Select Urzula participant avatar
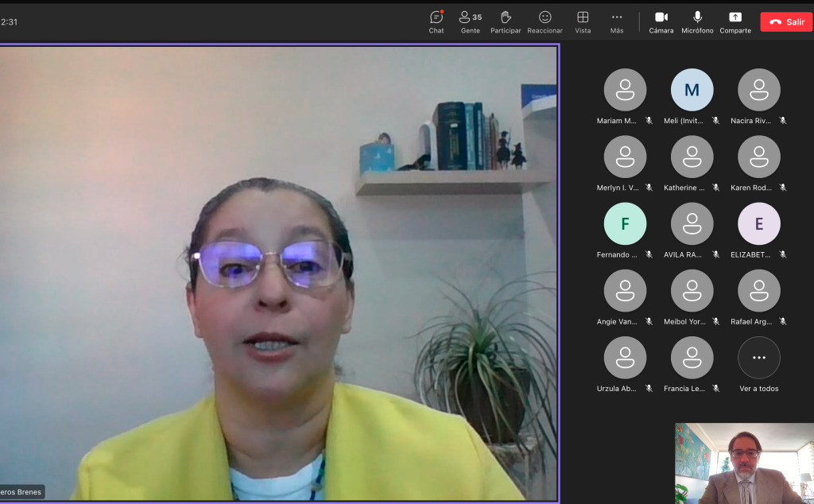 pos(625,359)
